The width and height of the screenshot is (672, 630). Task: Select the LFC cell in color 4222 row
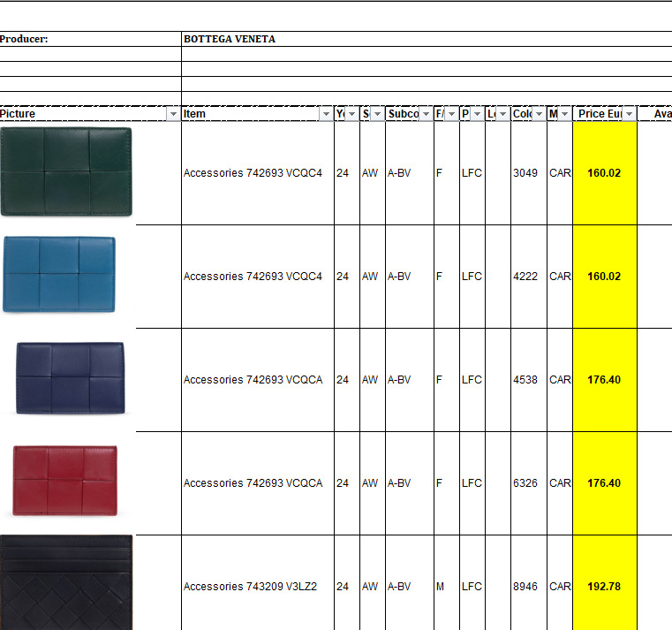pyautogui.click(x=472, y=277)
